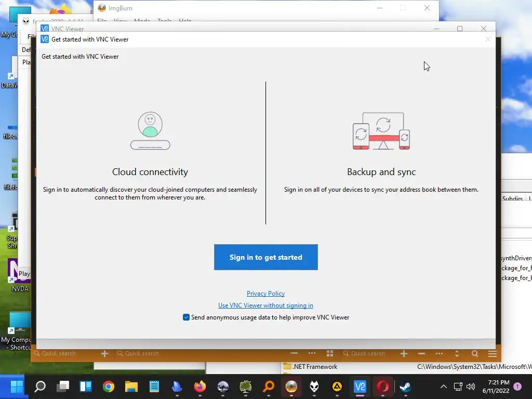Select My Computer shortcut on desktop
Screen dimensions: 532x399
coord(16,332)
